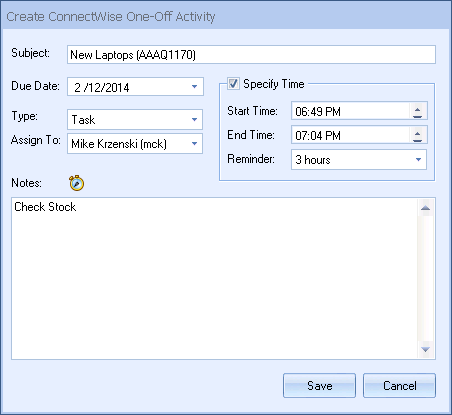Expand the Type dropdown showing Task
This screenshot has height=415, width=452.
194,119
